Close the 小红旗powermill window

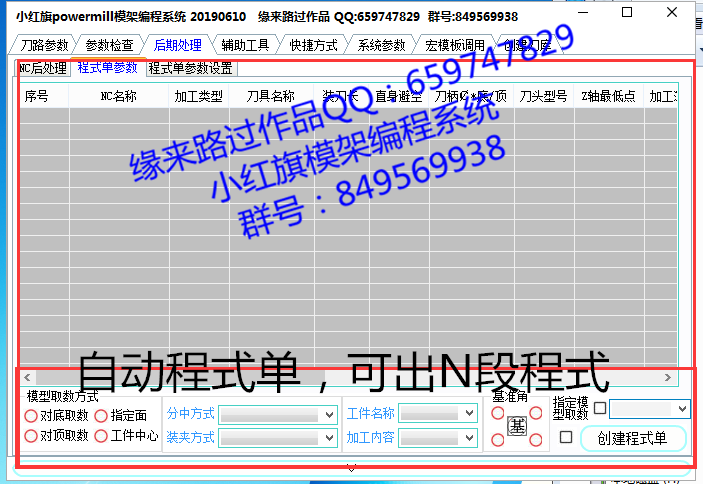[x=672, y=12]
